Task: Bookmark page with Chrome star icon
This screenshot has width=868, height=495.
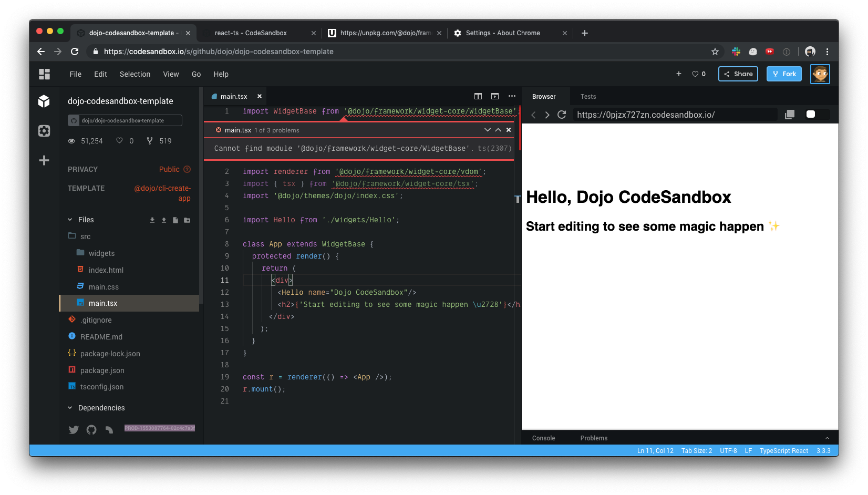Action: tap(715, 51)
